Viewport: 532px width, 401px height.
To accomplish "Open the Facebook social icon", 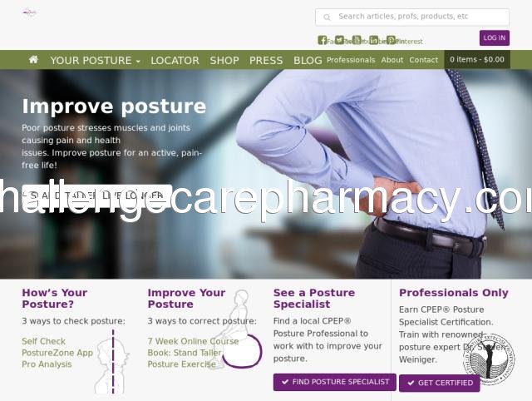I will click(322, 40).
